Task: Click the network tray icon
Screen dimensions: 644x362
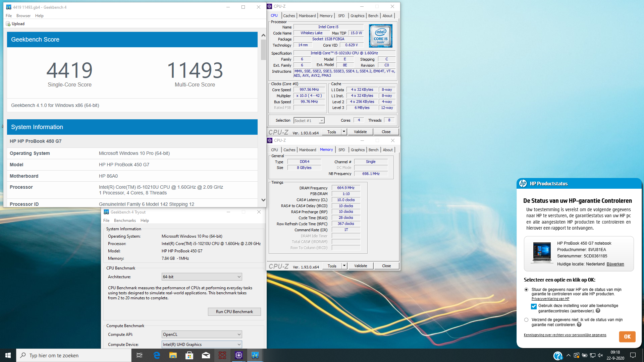Action: pyautogui.click(x=593, y=355)
